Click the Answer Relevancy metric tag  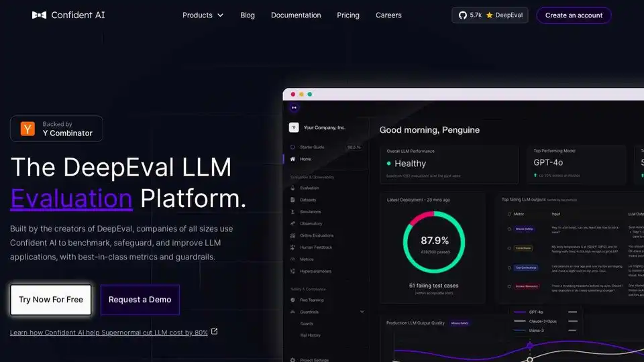[527, 286]
